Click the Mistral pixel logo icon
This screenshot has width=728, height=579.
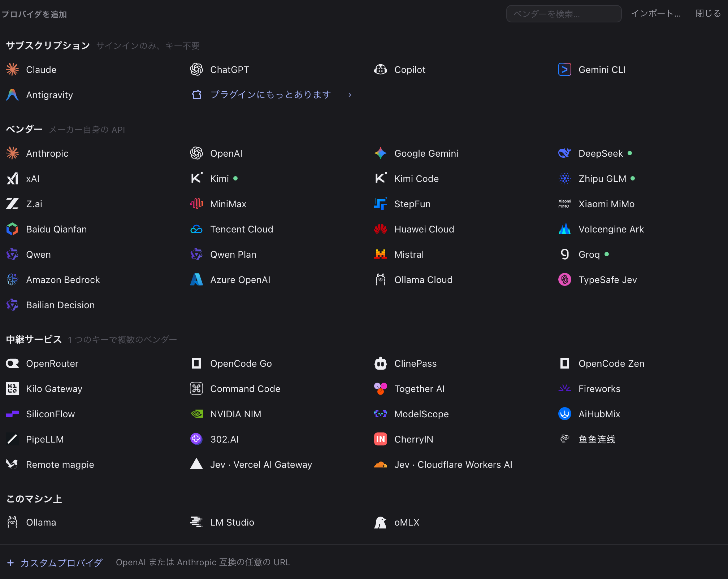pos(381,254)
